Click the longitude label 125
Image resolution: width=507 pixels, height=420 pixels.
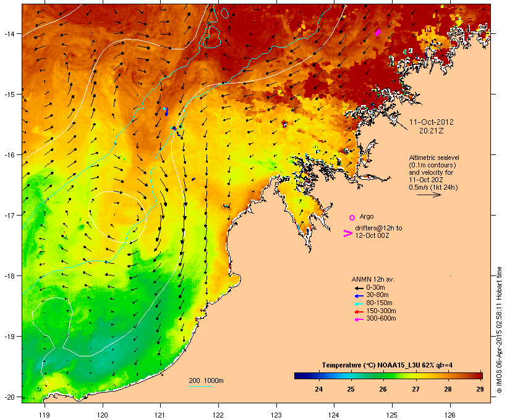[392, 415]
